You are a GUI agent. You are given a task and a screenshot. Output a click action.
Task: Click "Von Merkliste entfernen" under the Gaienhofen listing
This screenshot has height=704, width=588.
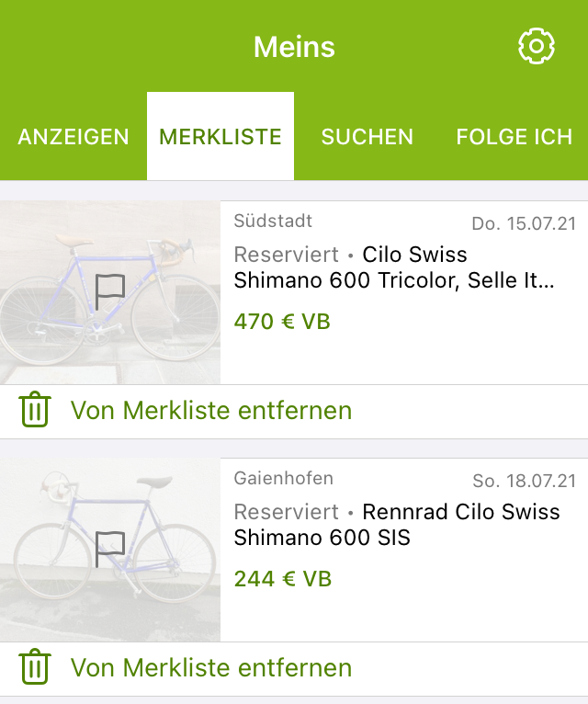[211, 667]
